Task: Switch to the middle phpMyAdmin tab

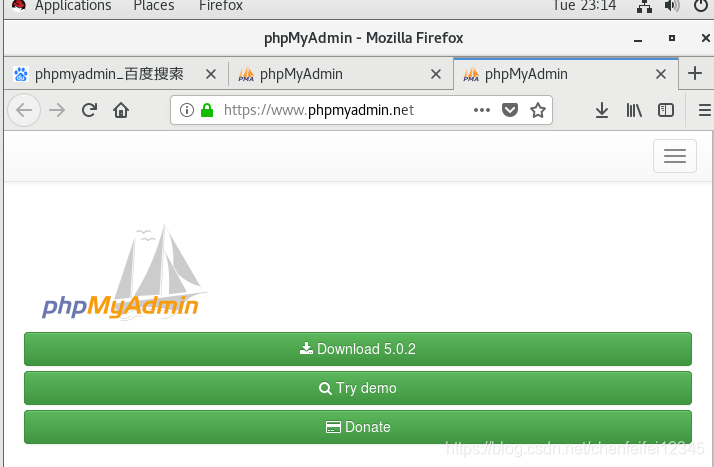Action: coord(341,74)
